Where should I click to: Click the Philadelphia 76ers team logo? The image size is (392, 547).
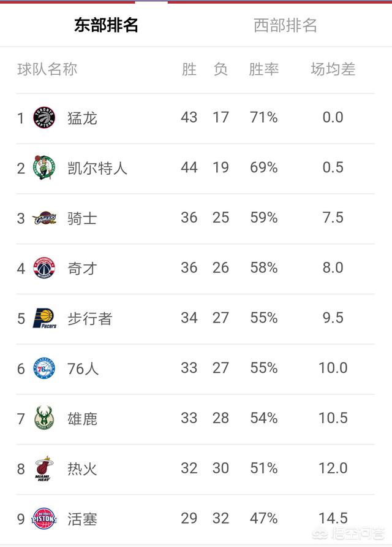click(x=44, y=369)
